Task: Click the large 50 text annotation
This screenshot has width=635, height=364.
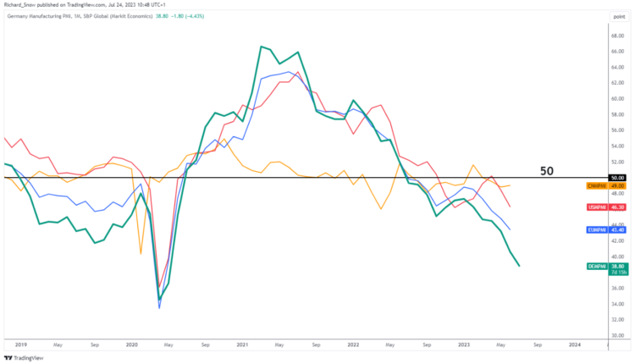Action: [x=547, y=170]
